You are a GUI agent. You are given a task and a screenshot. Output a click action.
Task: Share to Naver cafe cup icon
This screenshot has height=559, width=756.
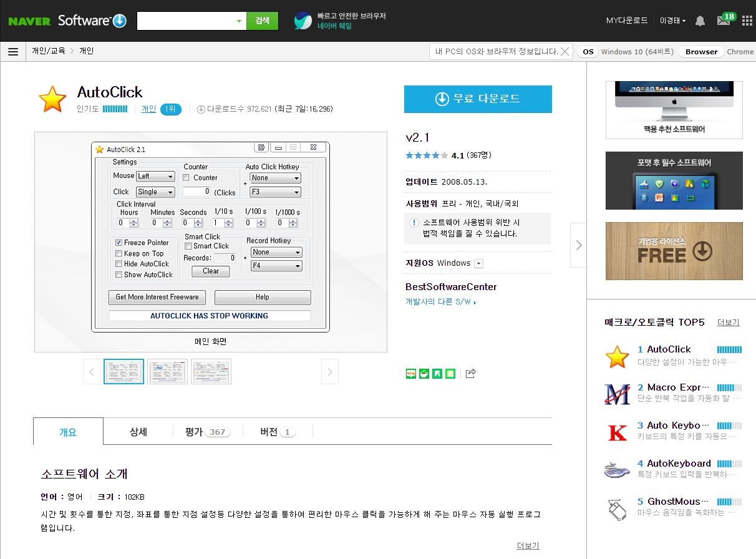coord(424,374)
